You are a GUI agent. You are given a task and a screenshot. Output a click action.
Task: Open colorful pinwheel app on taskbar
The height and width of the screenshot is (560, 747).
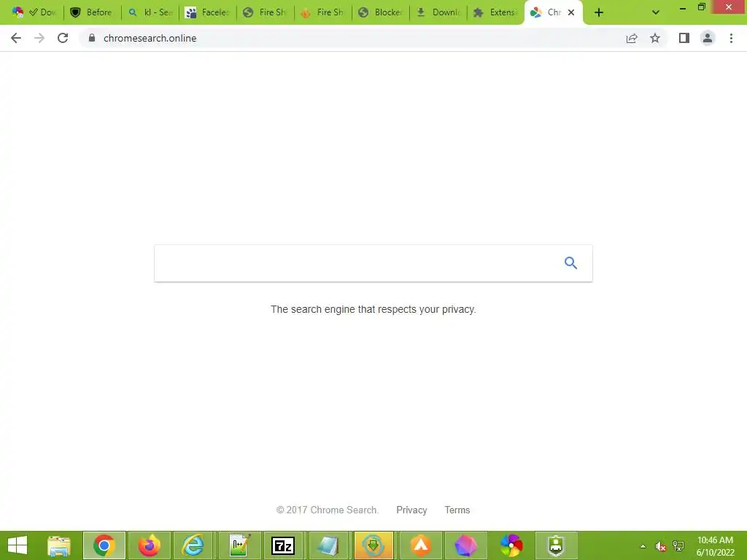[511, 545]
